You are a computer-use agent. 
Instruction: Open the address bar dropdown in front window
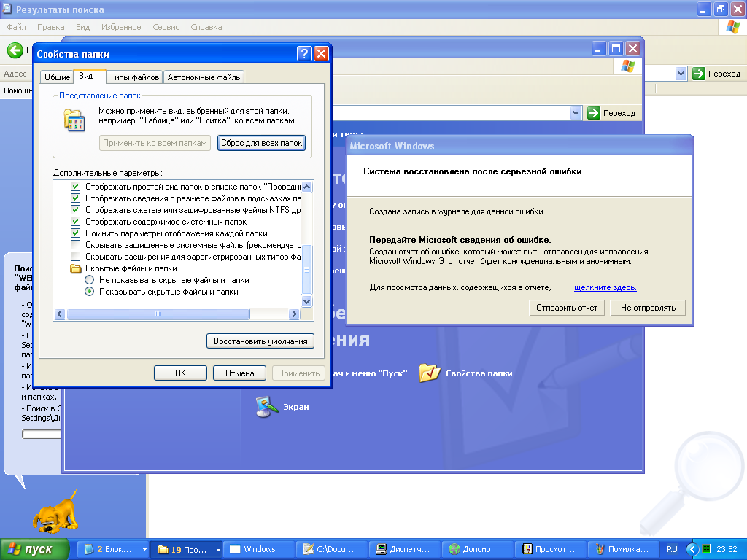coord(576,113)
